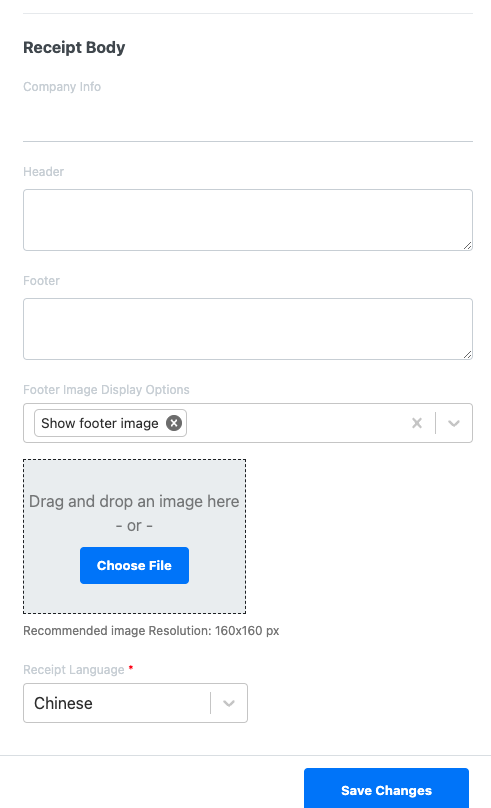Click the Footer text area resize grip
Image resolution: width=491 pixels, height=808 pixels.
(467, 355)
